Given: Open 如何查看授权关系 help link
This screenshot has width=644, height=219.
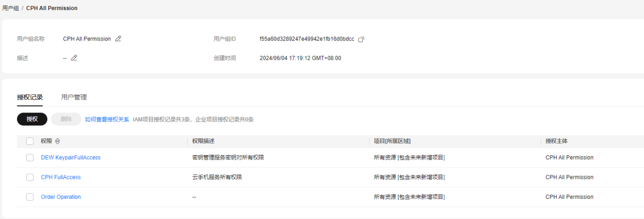Looking at the screenshot, I should tap(107, 120).
